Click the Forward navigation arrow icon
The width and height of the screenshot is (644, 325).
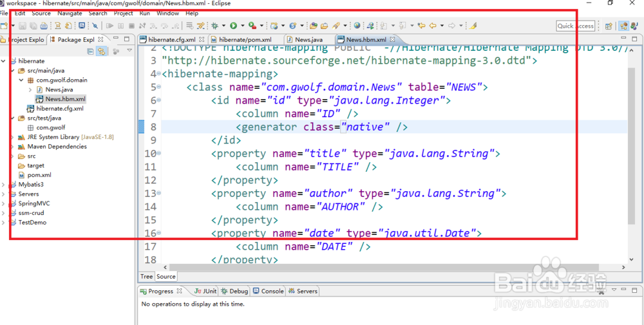click(451, 26)
